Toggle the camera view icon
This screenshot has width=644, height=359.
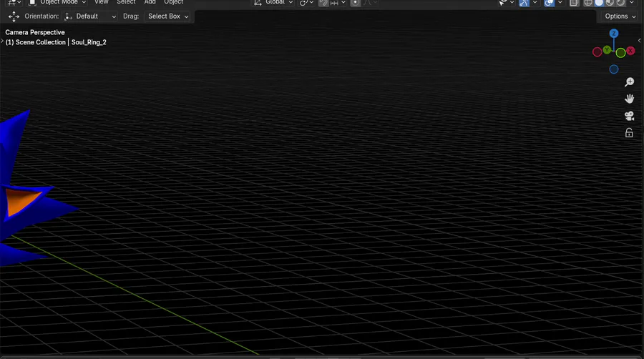point(629,116)
